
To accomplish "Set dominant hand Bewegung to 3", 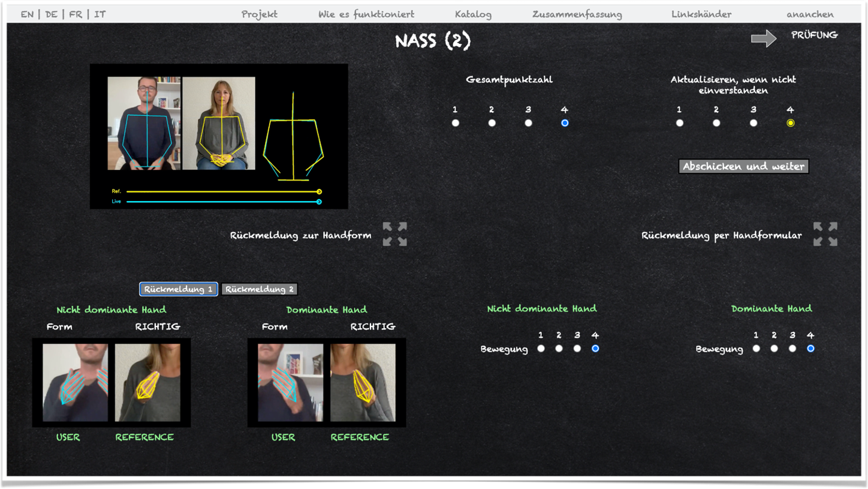I will pos(792,349).
